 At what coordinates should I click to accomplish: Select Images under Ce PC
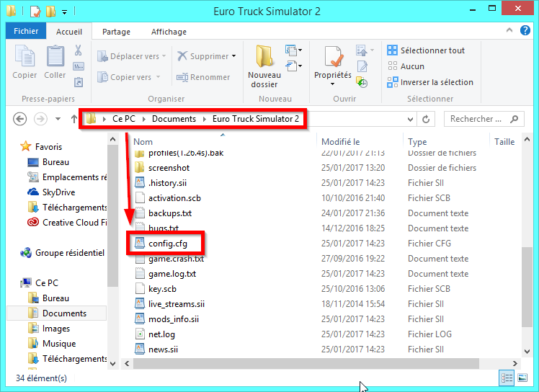(x=49, y=329)
